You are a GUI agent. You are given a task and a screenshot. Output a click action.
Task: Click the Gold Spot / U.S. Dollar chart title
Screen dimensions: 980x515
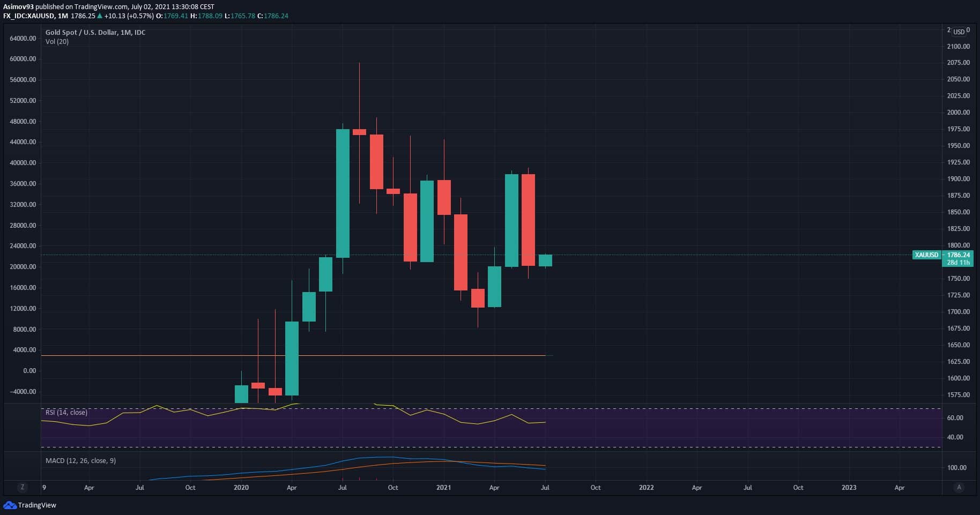tap(95, 32)
